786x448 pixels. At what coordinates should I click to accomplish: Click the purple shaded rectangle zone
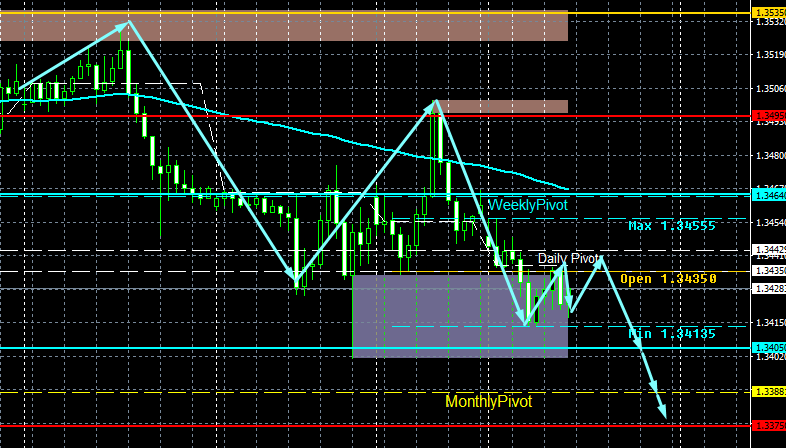(x=460, y=316)
